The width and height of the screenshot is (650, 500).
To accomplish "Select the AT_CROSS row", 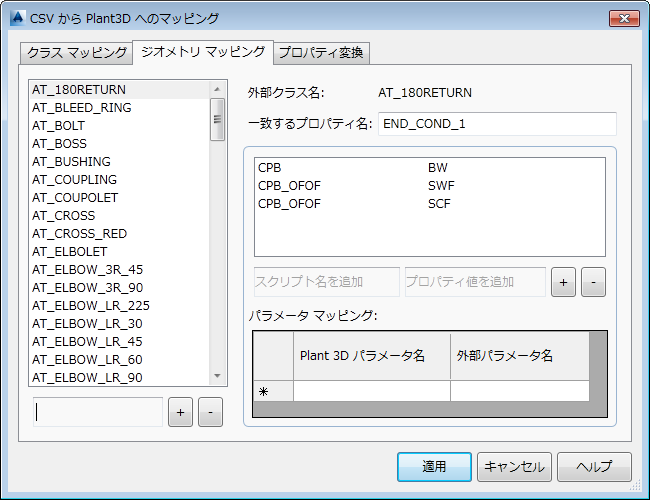I will tap(119, 216).
